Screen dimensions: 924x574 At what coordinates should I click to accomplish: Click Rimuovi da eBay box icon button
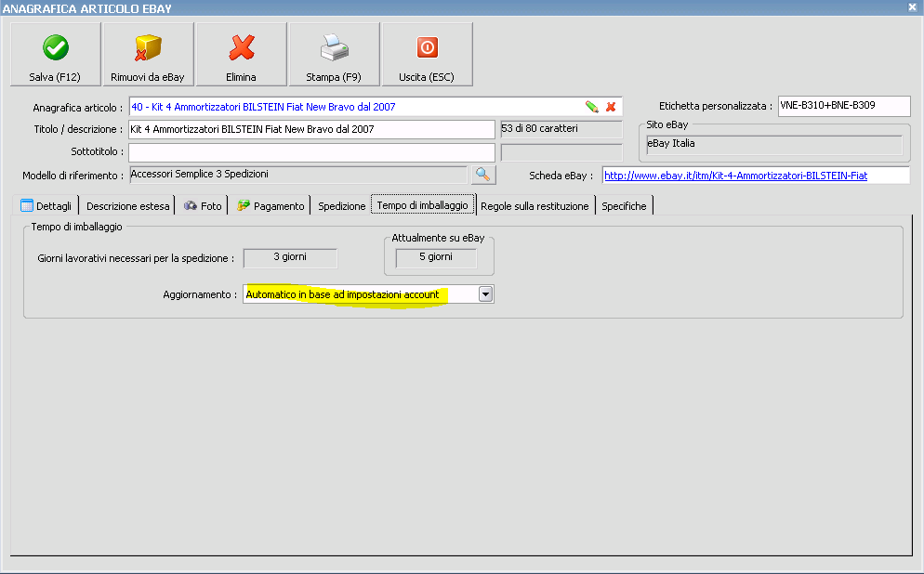[148, 54]
